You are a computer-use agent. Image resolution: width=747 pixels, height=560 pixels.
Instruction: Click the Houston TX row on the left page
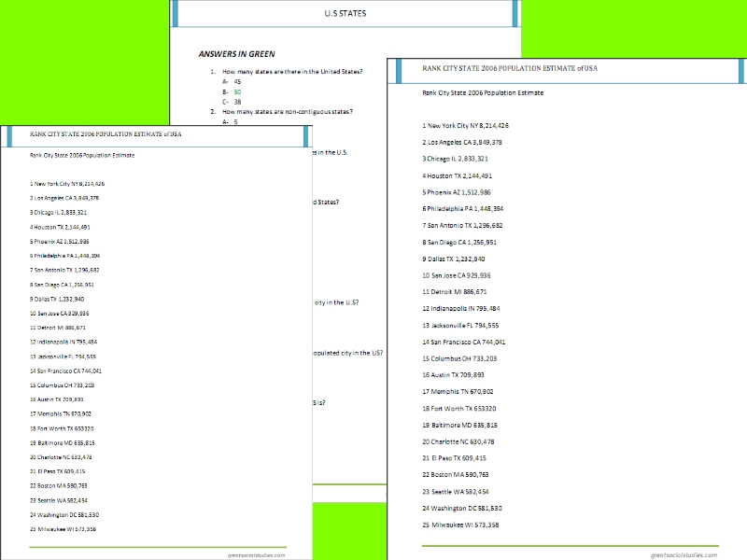(60, 227)
